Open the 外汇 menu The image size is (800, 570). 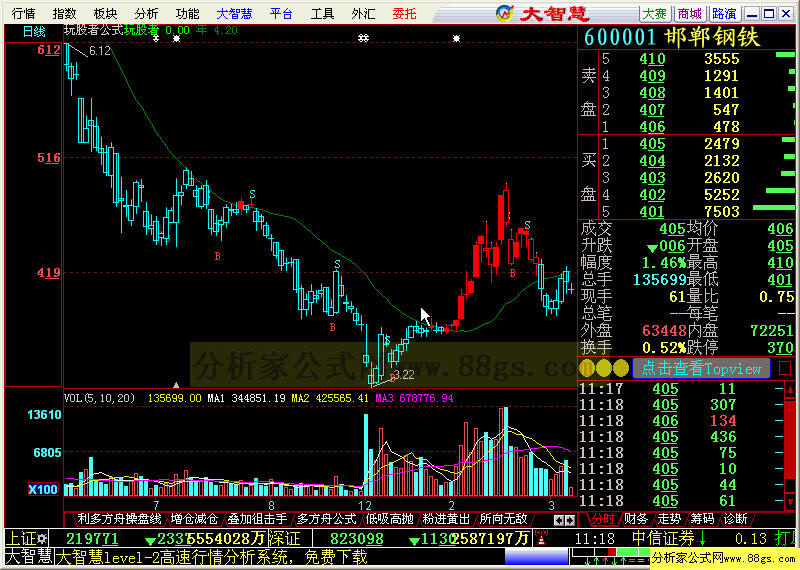(x=363, y=13)
